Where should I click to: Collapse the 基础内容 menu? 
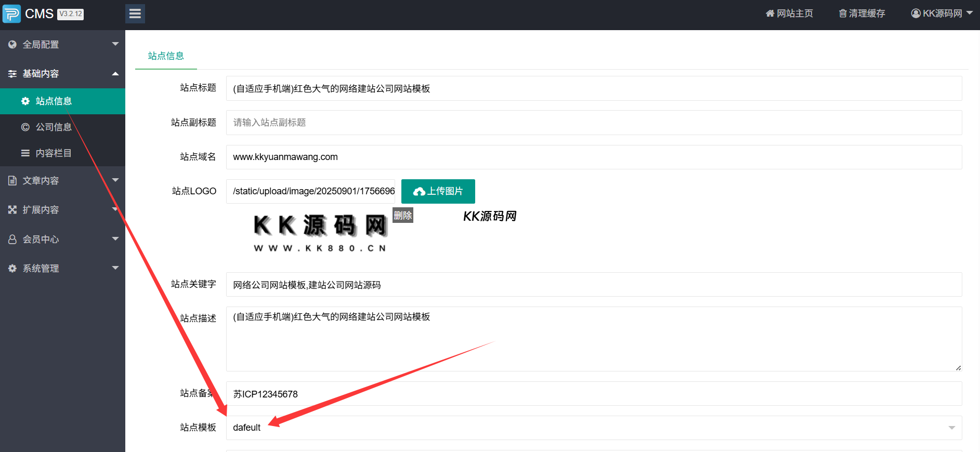point(62,74)
